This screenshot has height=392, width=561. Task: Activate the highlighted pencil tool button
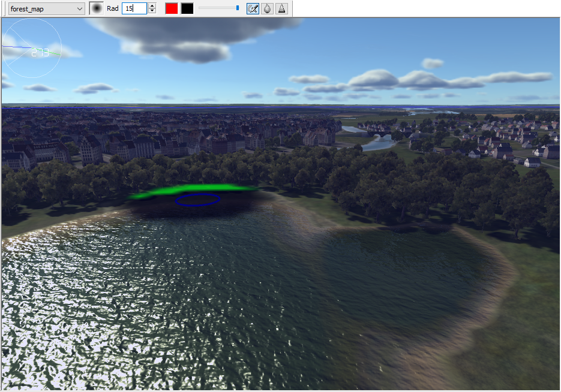253,8
